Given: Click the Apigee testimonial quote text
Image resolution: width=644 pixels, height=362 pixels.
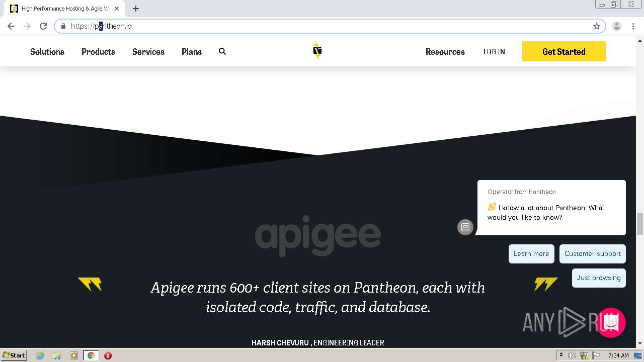Looking at the screenshot, I should (318, 298).
